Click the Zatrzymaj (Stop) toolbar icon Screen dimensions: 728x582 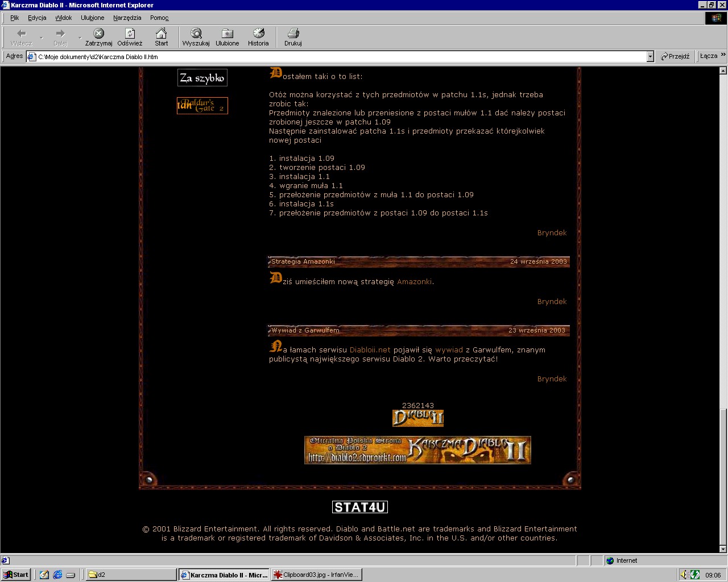[98, 36]
